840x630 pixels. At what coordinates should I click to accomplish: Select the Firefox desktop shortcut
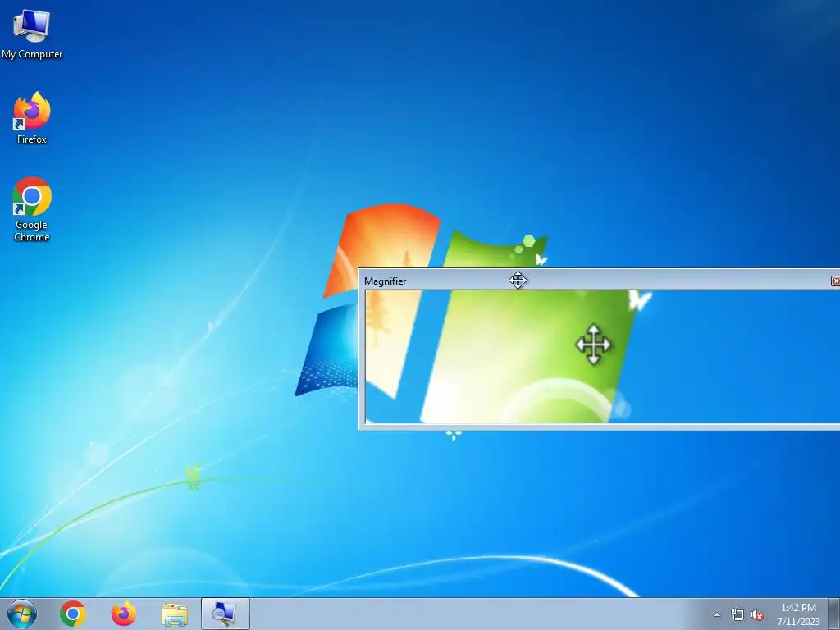(32, 118)
